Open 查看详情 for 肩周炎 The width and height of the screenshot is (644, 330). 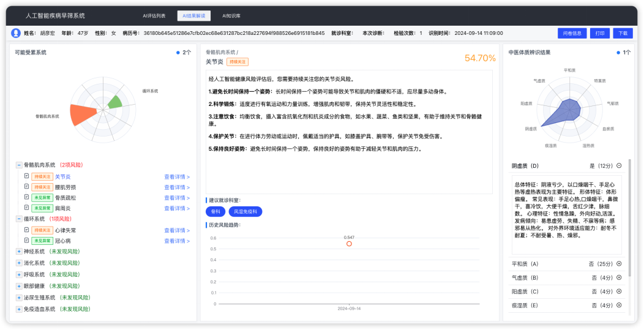pos(177,208)
